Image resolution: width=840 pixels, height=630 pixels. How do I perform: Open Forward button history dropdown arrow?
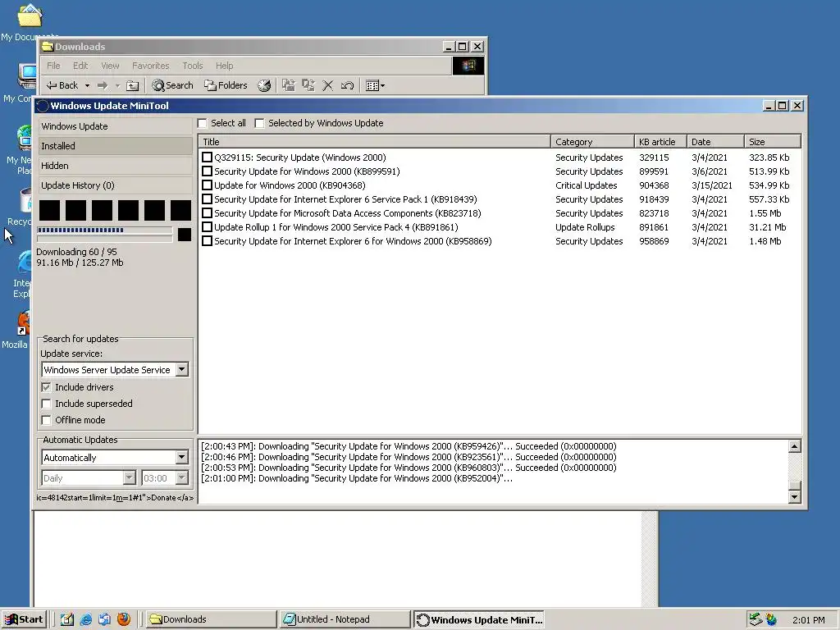click(117, 85)
